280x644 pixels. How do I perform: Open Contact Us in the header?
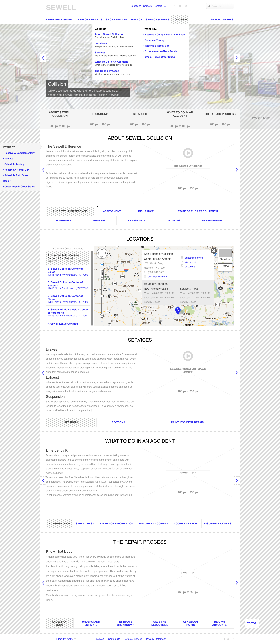pyautogui.click(x=160, y=6)
